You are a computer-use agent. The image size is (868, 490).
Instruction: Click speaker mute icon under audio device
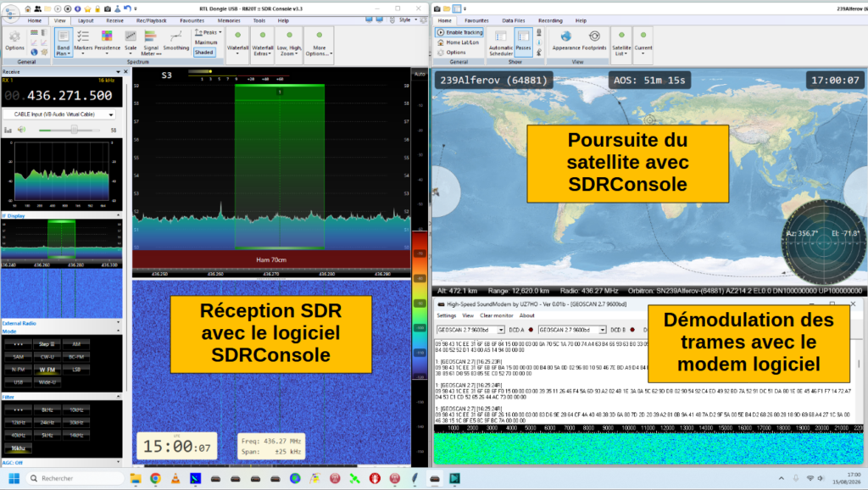pos(21,130)
